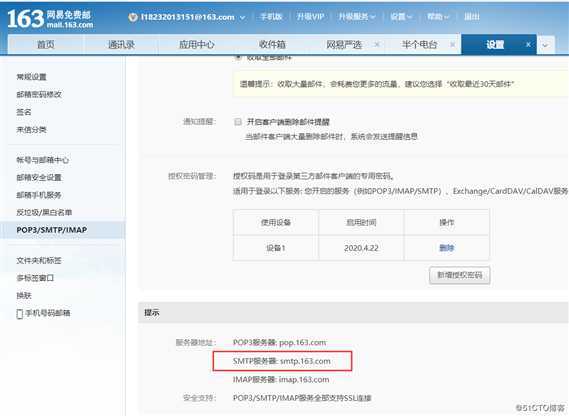Image resolution: width=569 pixels, height=416 pixels.
Task: Close the 半个电台 tab
Action: point(453,44)
